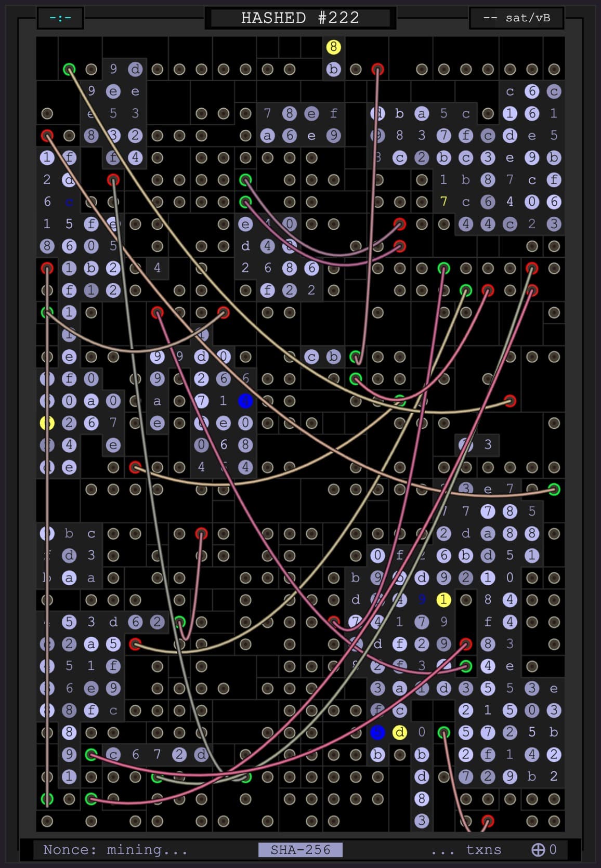Click the 'Nonce: mining...' status text
The width and height of the screenshot is (601, 868).
pyautogui.click(x=115, y=850)
